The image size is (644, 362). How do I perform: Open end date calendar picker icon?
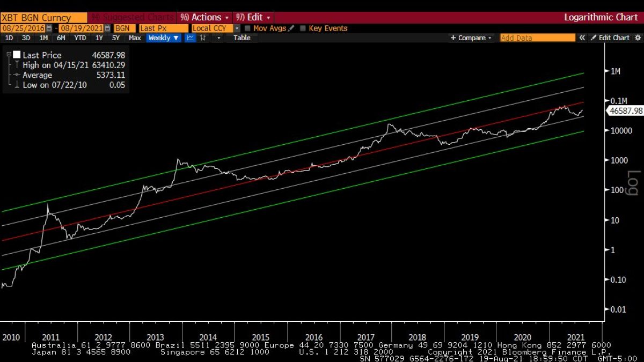click(x=108, y=28)
